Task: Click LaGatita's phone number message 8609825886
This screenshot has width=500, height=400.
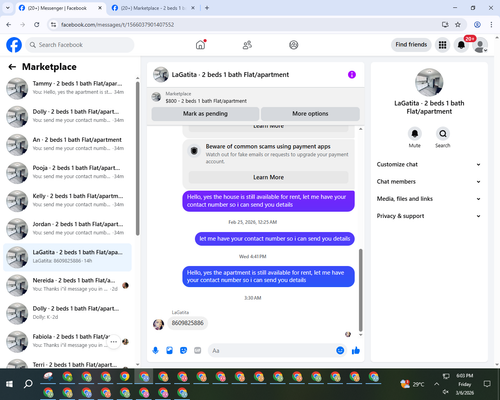Action: coord(187,323)
